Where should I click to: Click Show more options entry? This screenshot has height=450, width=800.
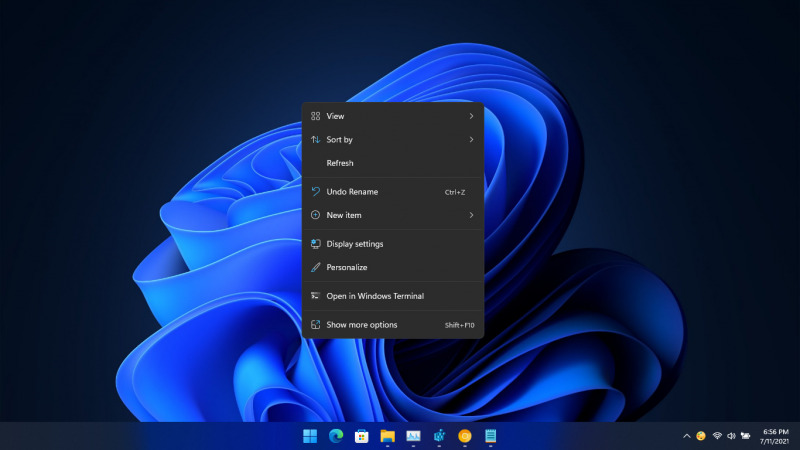392,325
